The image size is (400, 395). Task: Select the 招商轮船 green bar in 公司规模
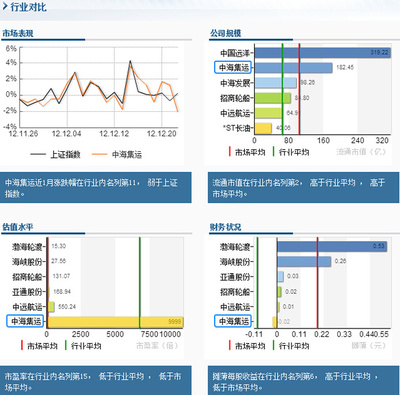point(272,98)
